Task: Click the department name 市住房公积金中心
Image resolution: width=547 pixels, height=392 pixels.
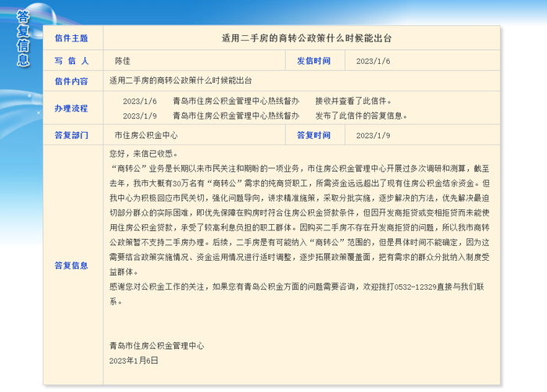Action: (x=146, y=135)
